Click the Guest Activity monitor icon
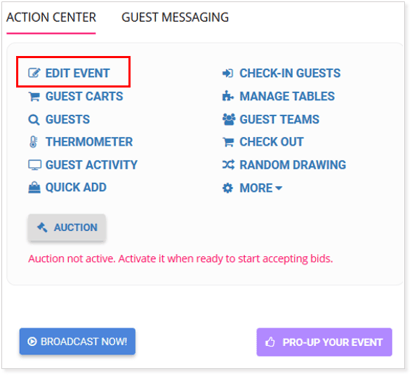This screenshot has width=412, height=376. point(35,165)
